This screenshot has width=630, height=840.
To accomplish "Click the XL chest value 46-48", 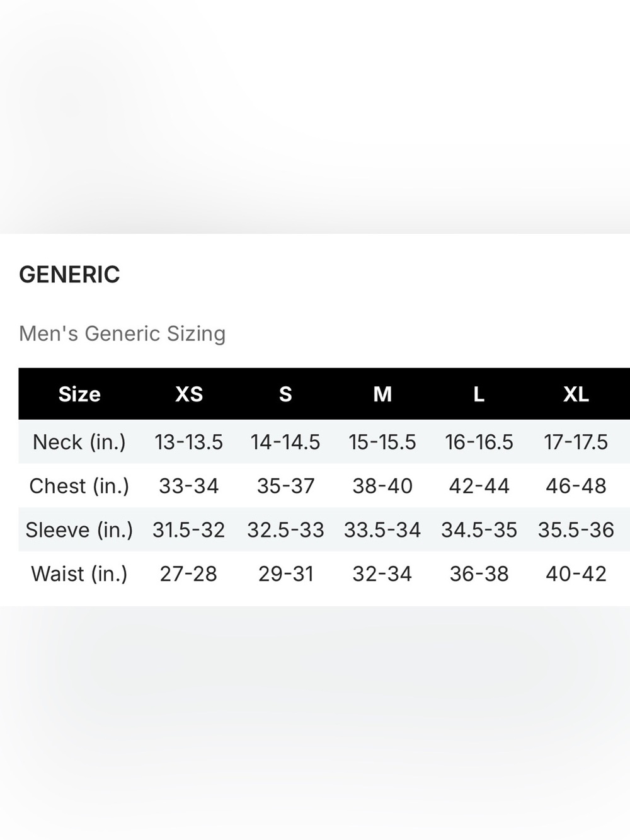I will (576, 486).
